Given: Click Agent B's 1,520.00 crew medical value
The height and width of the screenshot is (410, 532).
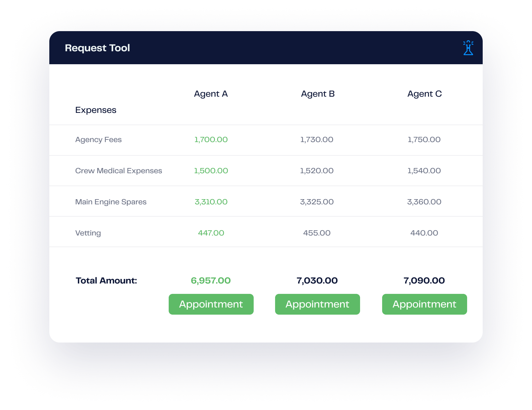Looking at the screenshot, I should [x=317, y=171].
